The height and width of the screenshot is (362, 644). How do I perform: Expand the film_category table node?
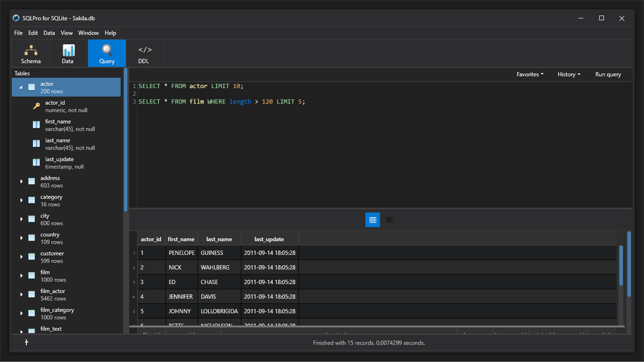tap(21, 313)
